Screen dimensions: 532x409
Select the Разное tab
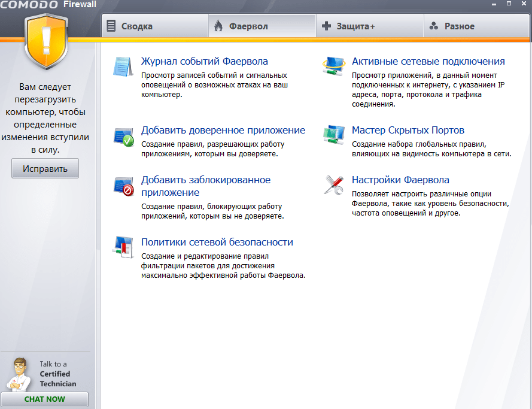click(477, 26)
